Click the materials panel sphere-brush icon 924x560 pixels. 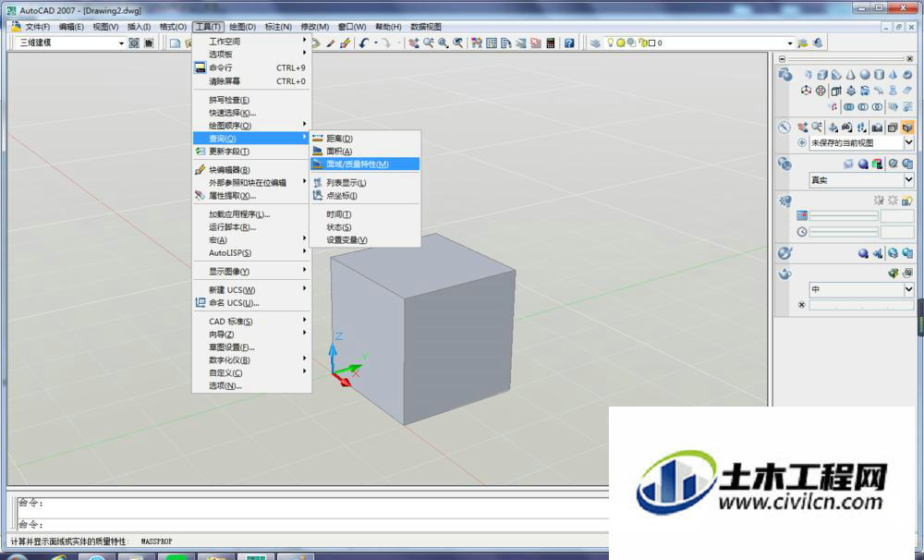click(784, 253)
